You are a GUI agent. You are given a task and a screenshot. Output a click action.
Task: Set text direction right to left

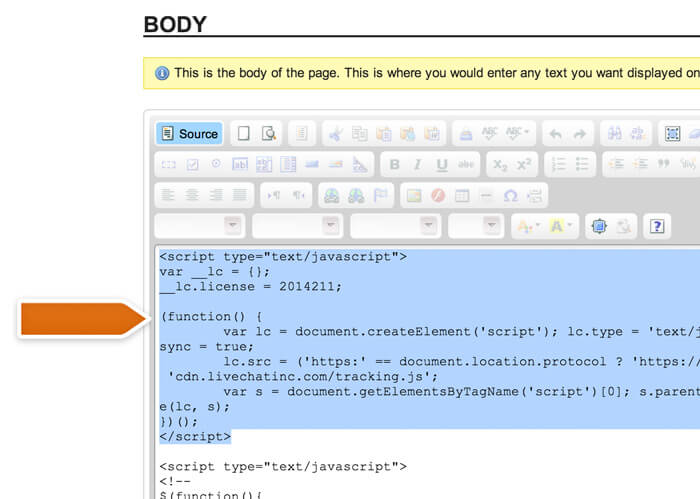coord(298,195)
